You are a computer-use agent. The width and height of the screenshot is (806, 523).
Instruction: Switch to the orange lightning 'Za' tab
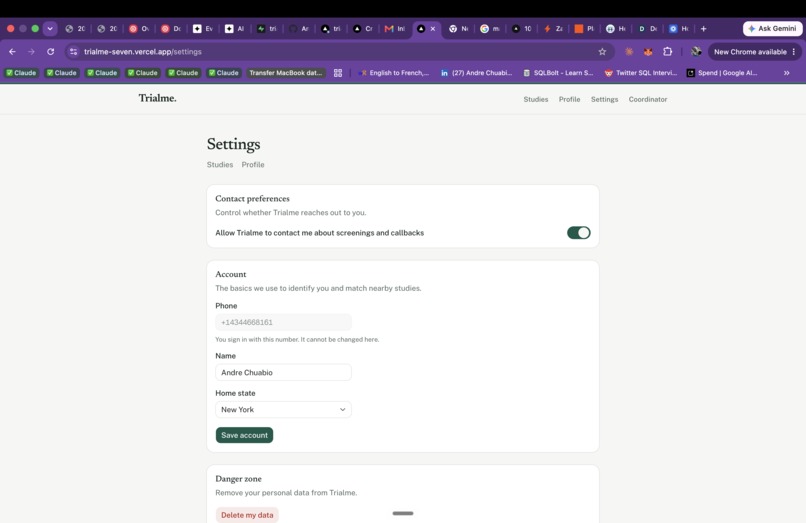tap(553, 29)
